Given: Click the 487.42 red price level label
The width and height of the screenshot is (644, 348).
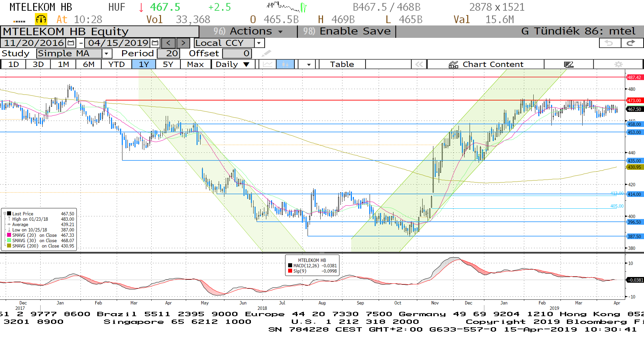Looking at the screenshot, I should pyautogui.click(x=634, y=77).
